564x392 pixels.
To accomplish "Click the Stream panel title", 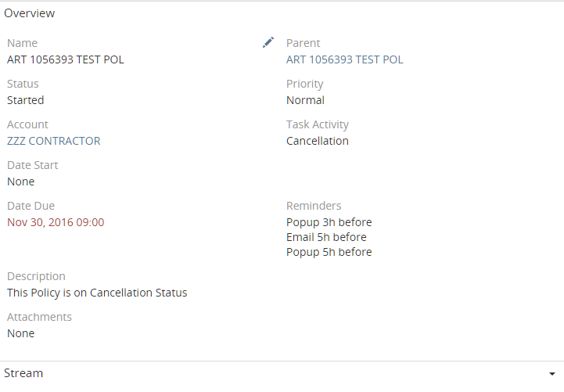I will (x=23, y=373).
